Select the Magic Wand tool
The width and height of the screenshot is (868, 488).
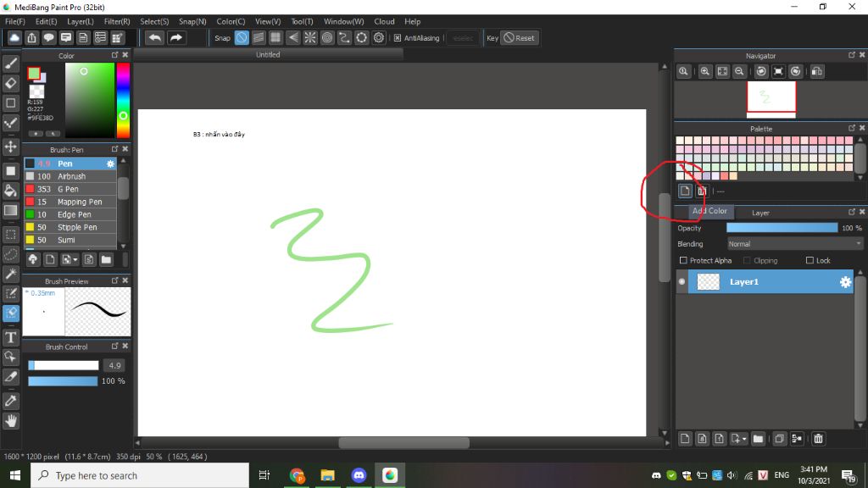pyautogui.click(x=10, y=274)
